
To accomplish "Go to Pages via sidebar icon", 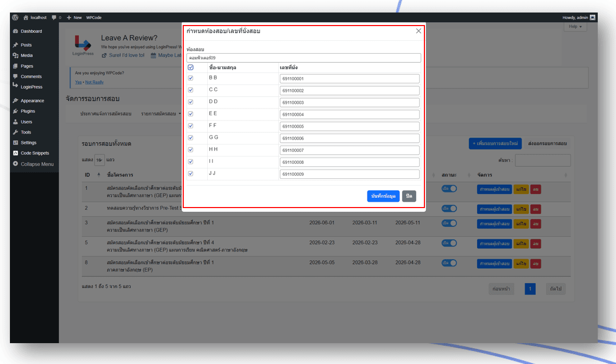I will 15,66.
